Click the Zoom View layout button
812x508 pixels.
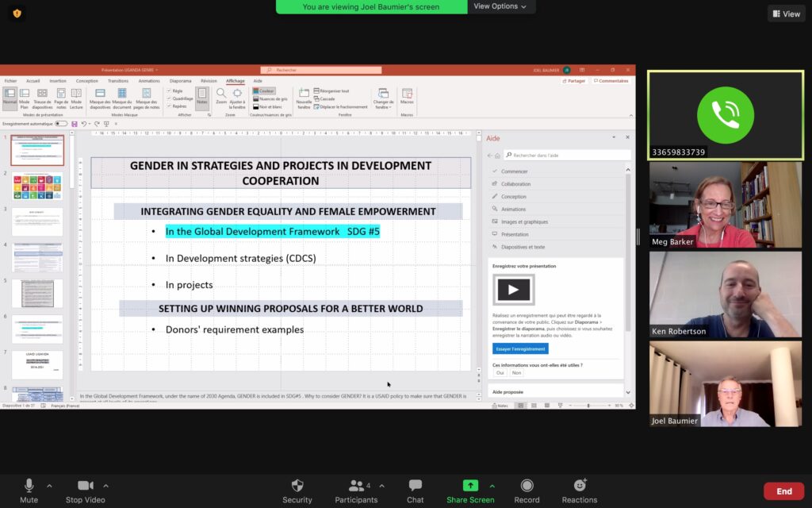click(786, 14)
